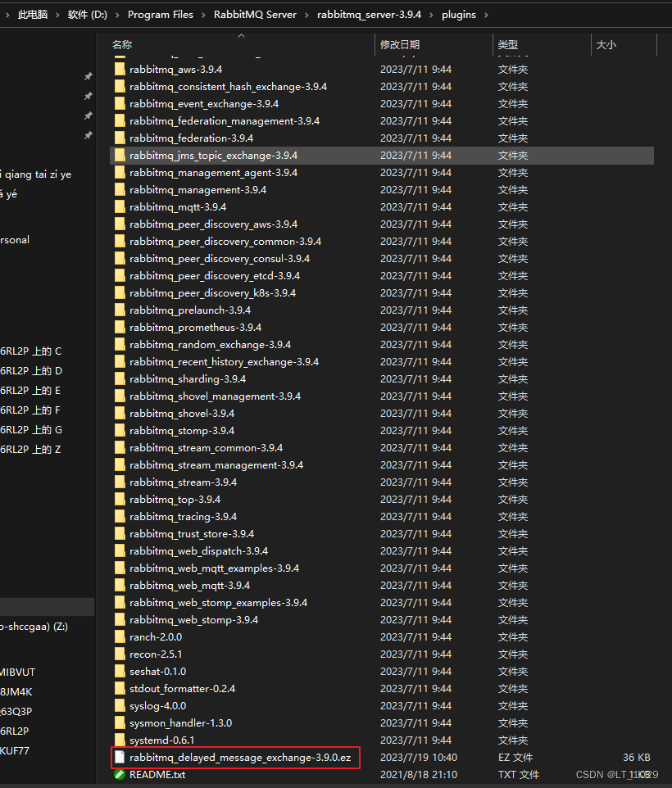Click the systemd-0.6.1 folder icon
The height and width of the screenshot is (788, 672).
[x=120, y=740]
